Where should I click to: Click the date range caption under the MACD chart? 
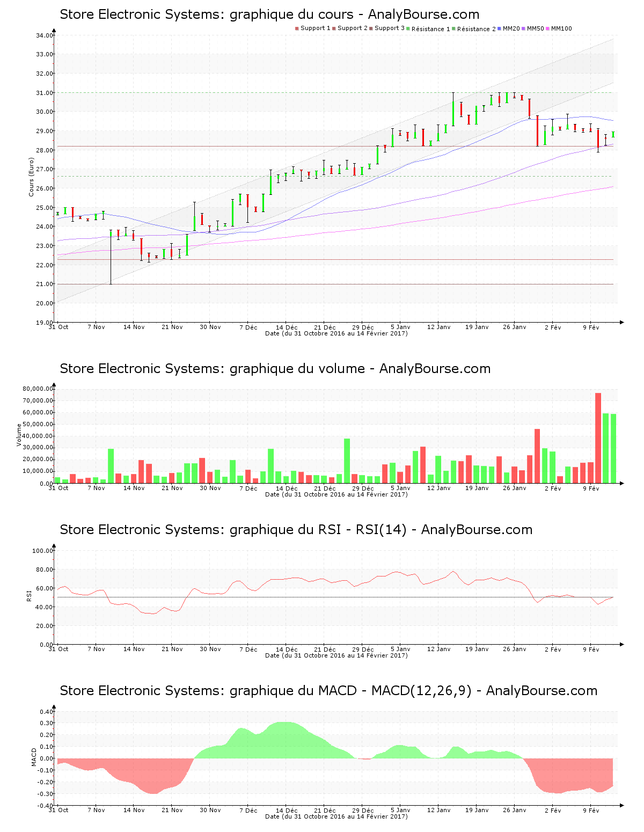point(336,816)
